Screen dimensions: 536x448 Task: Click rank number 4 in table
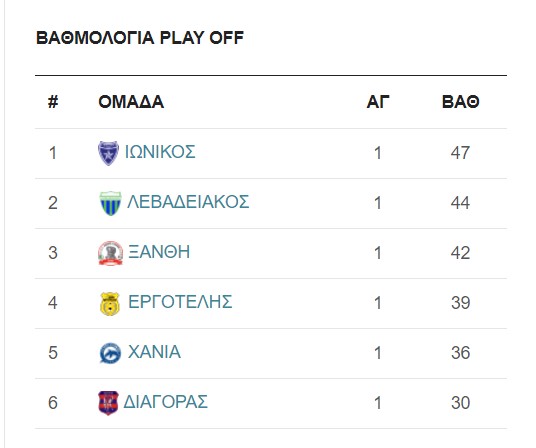pos(53,303)
